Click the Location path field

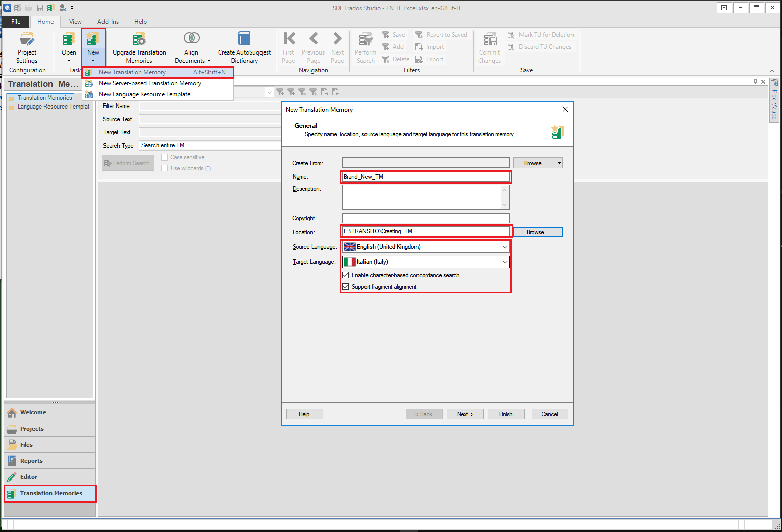click(426, 231)
